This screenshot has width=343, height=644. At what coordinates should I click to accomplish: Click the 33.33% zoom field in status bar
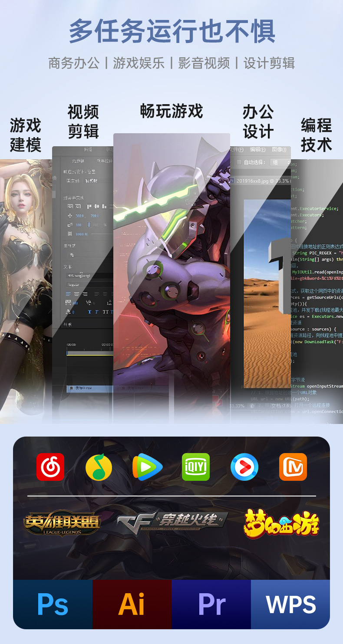[237, 406]
